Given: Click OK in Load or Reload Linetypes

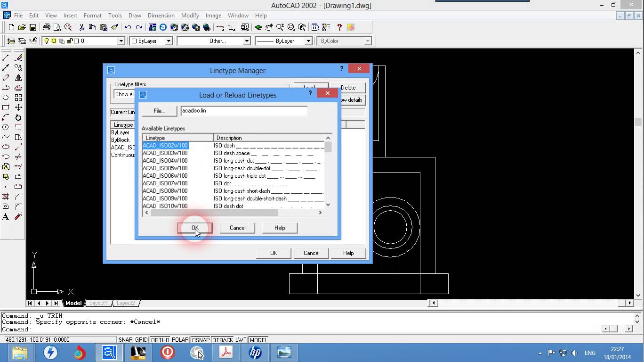Looking at the screenshot, I should click(x=195, y=228).
